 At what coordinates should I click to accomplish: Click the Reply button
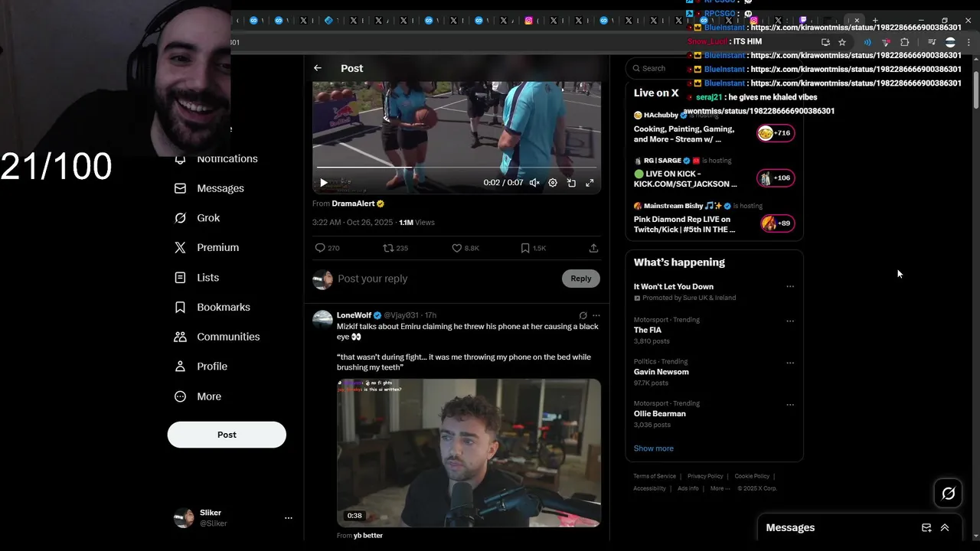click(x=581, y=279)
